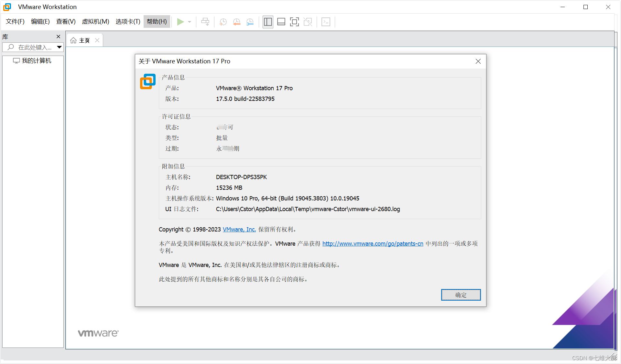Toggle the thumbnail bar view icon
This screenshot has width=621, height=364.
click(281, 22)
